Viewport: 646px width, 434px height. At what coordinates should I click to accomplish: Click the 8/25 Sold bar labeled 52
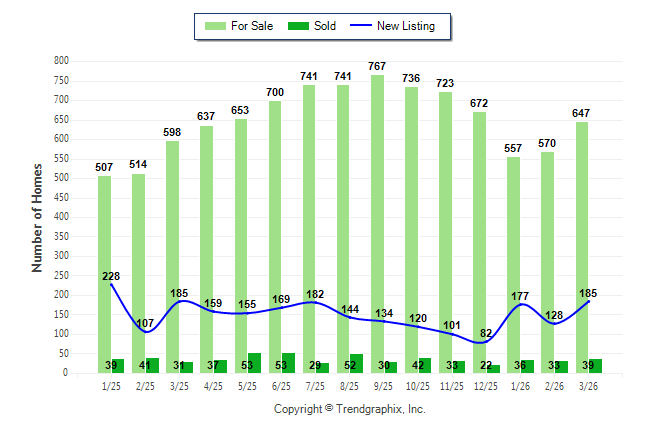point(357,363)
